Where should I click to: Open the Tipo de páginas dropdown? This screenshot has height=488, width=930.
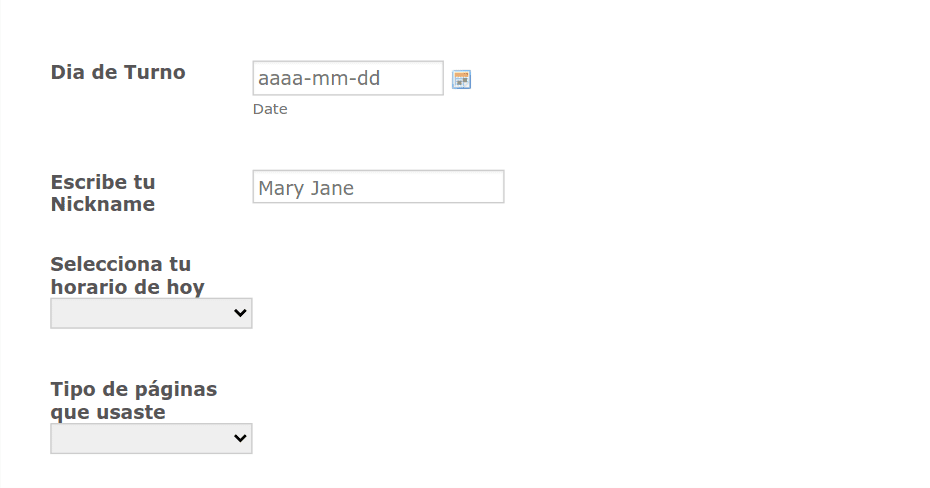(x=151, y=438)
